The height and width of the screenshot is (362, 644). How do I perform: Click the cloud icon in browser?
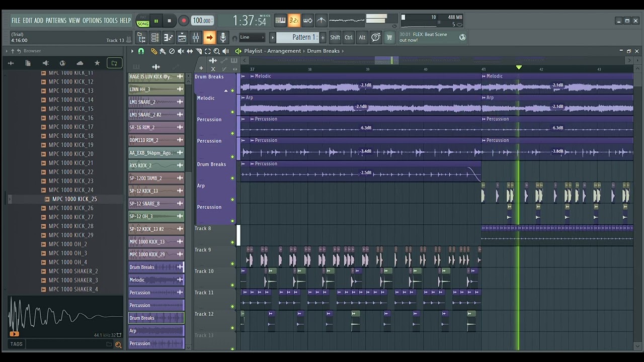point(79,63)
